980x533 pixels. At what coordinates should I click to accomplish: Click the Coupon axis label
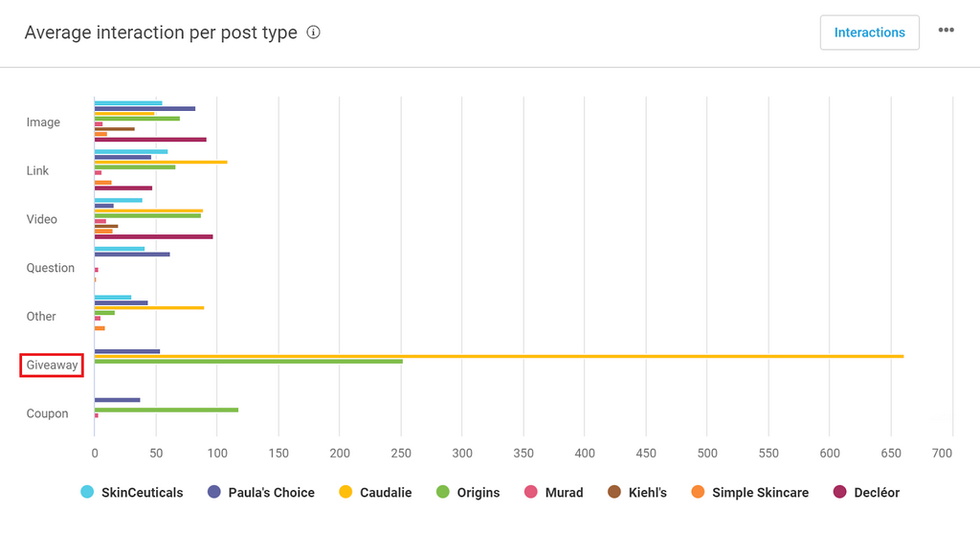click(47, 413)
